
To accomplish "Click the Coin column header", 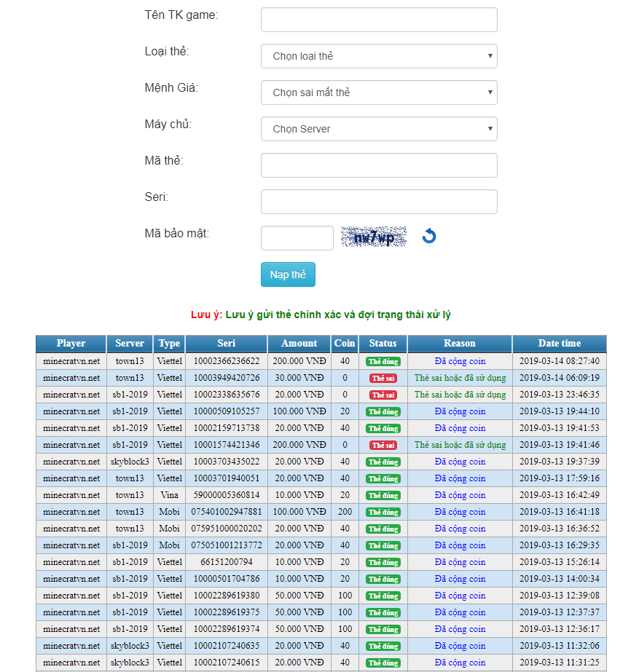I will click(x=345, y=344).
